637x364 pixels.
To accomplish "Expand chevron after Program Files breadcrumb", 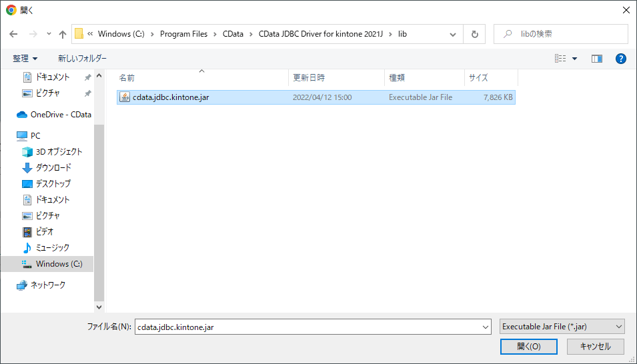I will point(215,34).
